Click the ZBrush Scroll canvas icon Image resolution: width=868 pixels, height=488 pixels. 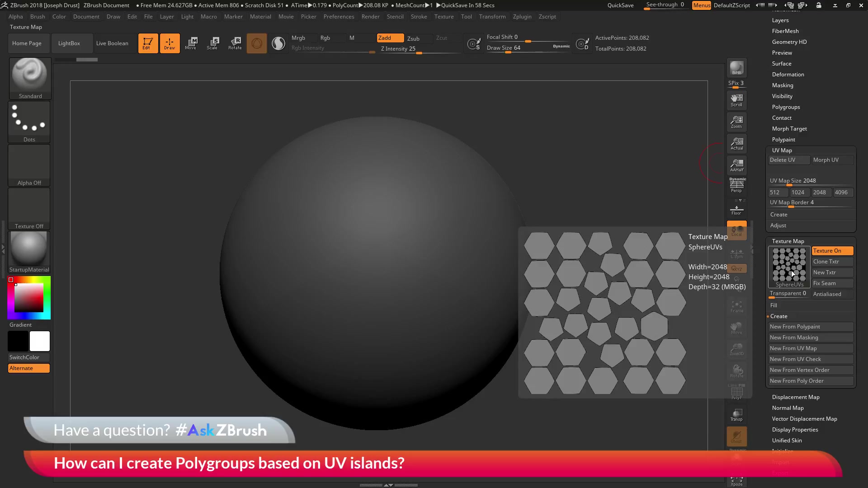click(736, 100)
